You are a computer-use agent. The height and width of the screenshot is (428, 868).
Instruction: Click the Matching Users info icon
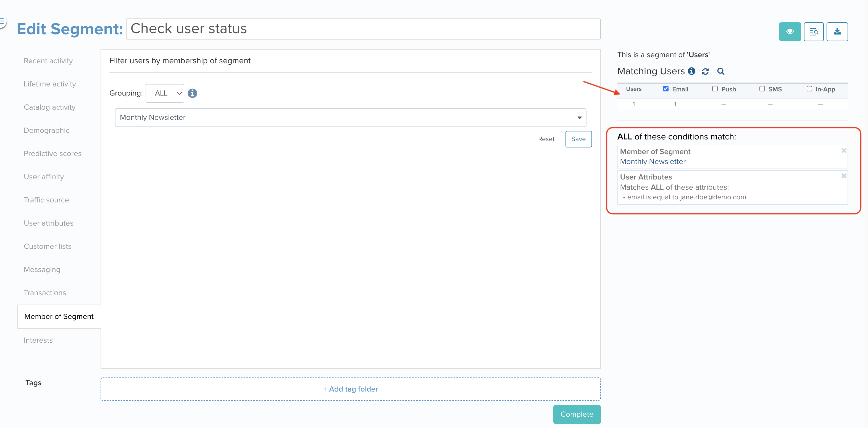[x=692, y=71]
